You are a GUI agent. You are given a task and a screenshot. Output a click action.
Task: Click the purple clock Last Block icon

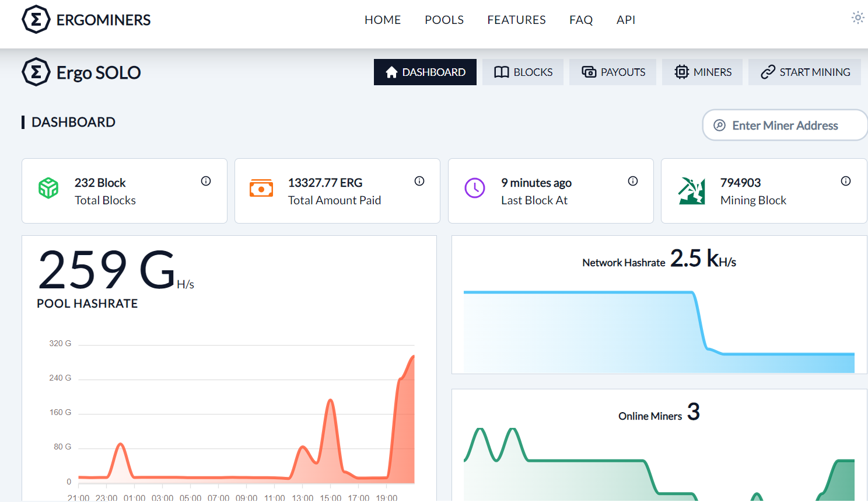pyautogui.click(x=475, y=189)
